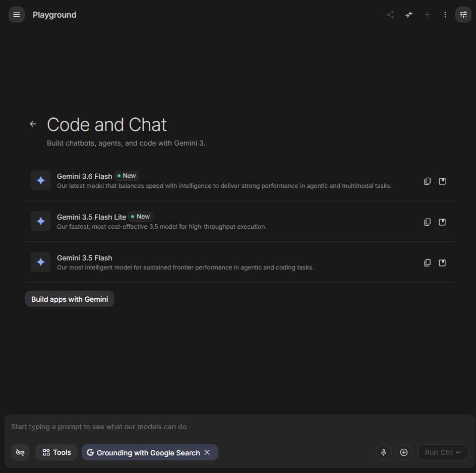Open the Tools menu button
The width and height of the screenshot is (476, 473).
pos(56,452)
